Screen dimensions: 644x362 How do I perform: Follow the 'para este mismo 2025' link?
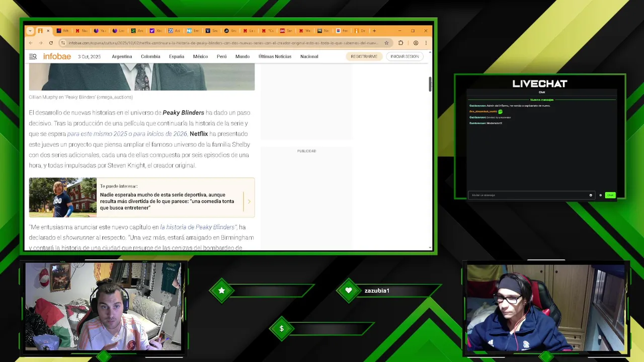click(127, 134)
